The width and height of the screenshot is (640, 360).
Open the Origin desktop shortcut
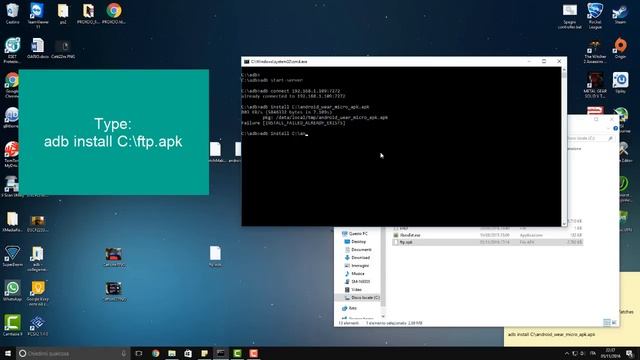(x=620, y=48)
